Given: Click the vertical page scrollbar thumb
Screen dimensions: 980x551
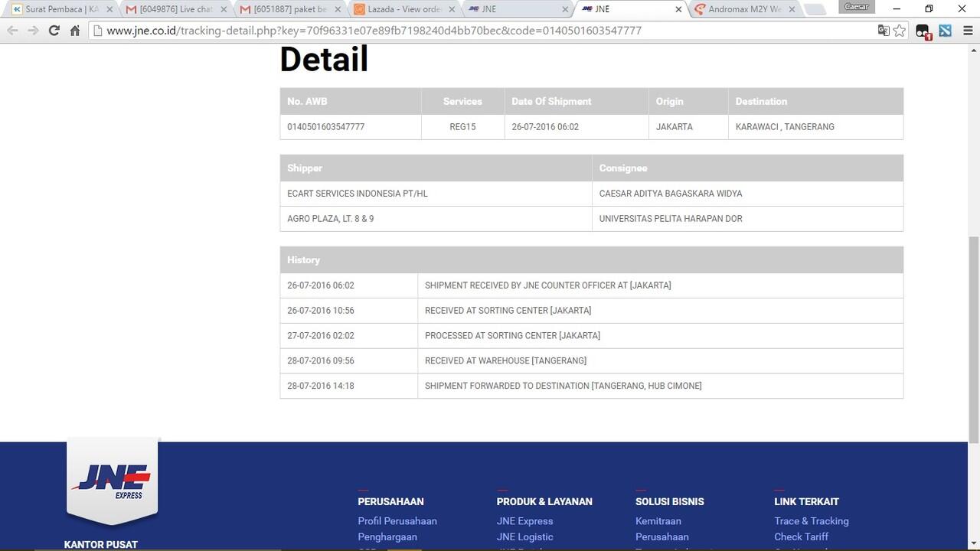Looking at the screenshot, I should [974, 339].
